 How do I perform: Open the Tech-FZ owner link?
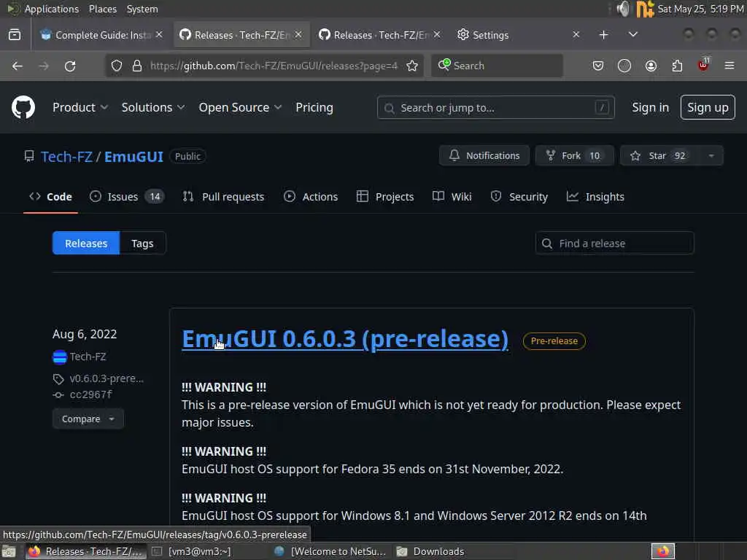pyautogui.click(x=66, y=157)
